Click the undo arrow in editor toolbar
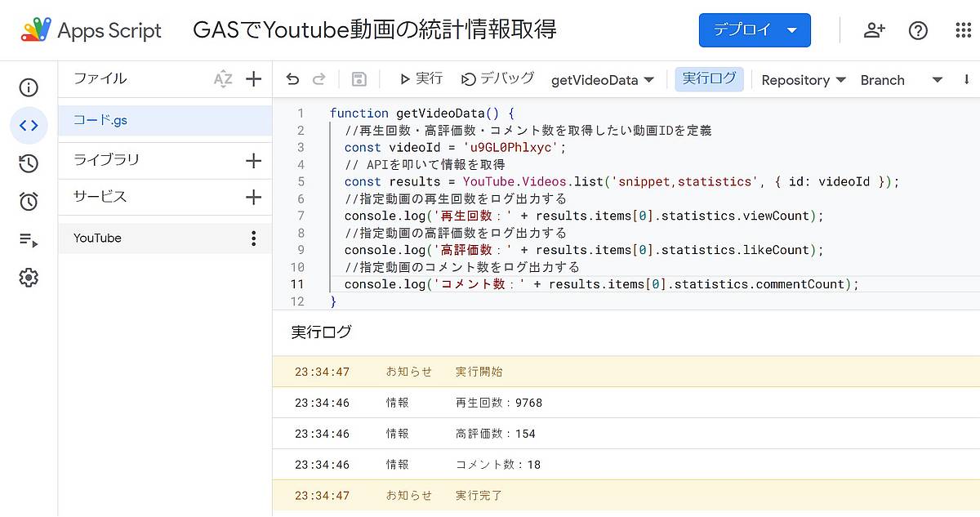The height and width of the screenshot is (517, 980). click(x=292, y=79)
